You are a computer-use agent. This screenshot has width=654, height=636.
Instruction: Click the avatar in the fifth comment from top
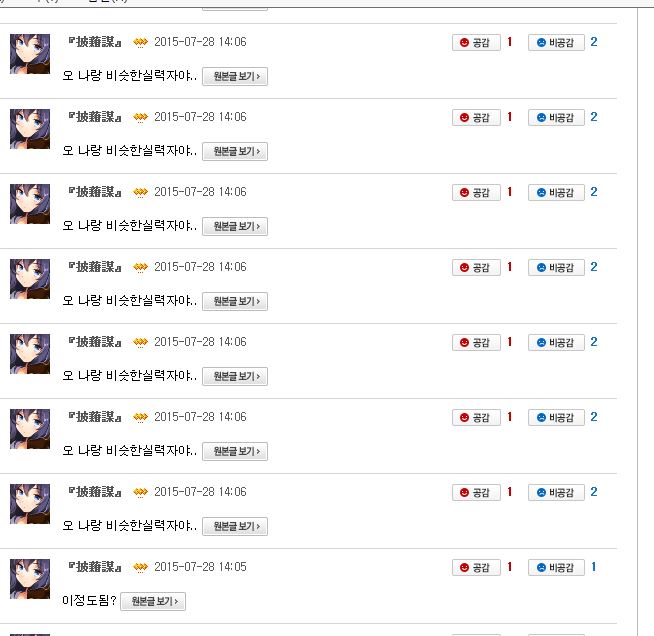pyautogui.click(x=30, y=354)
